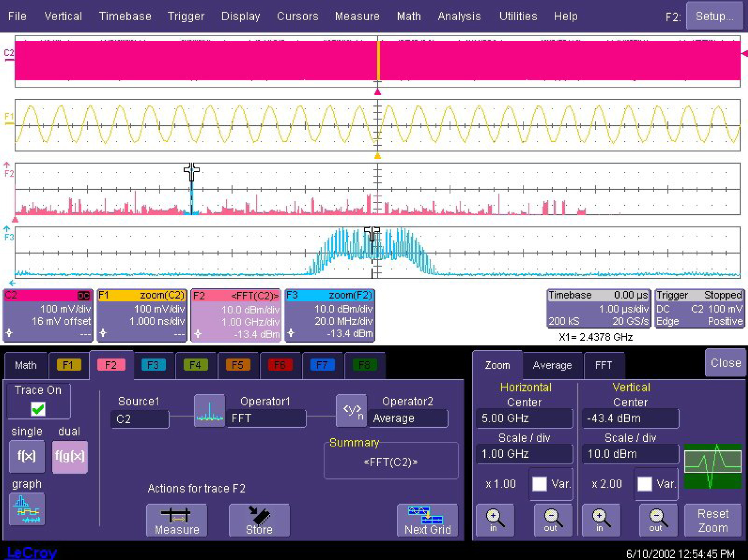Switch to the Average tab
Image resolution: width=748 pixels, height=560 pixels.
(552, 365)
